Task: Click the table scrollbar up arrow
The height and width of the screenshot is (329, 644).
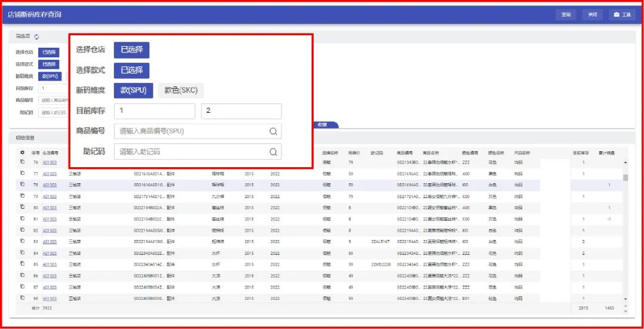Action: tap(626, 163)
